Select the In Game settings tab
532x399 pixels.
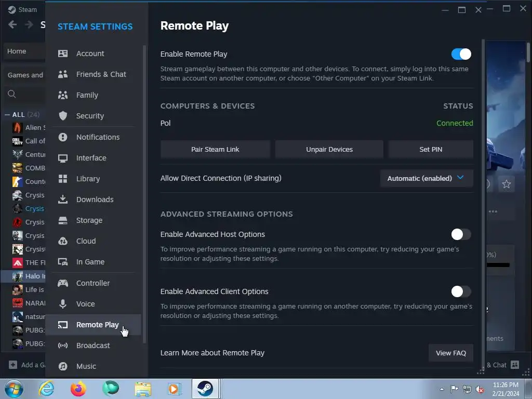93,262
